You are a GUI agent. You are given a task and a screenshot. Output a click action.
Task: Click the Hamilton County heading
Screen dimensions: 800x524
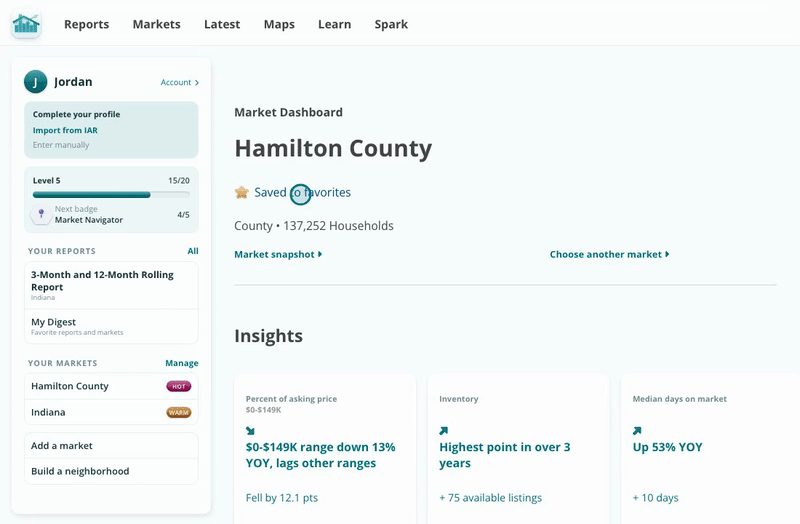tap(333, 148)
